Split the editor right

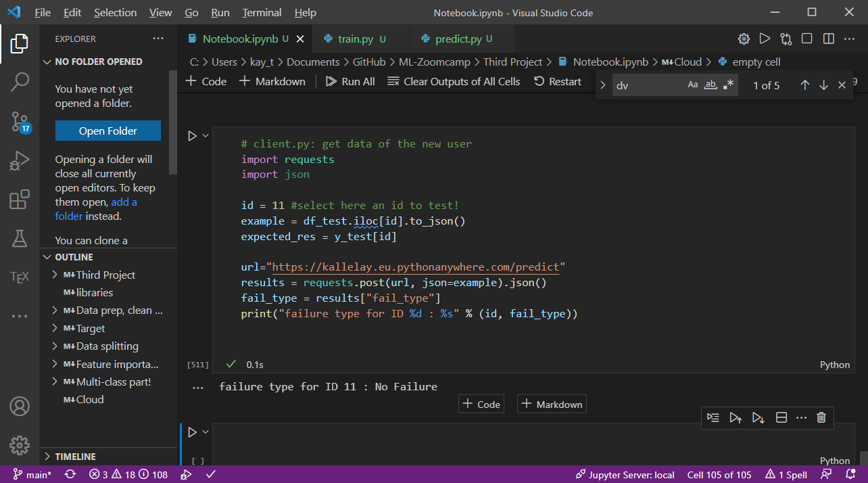[x=828, y=39]
